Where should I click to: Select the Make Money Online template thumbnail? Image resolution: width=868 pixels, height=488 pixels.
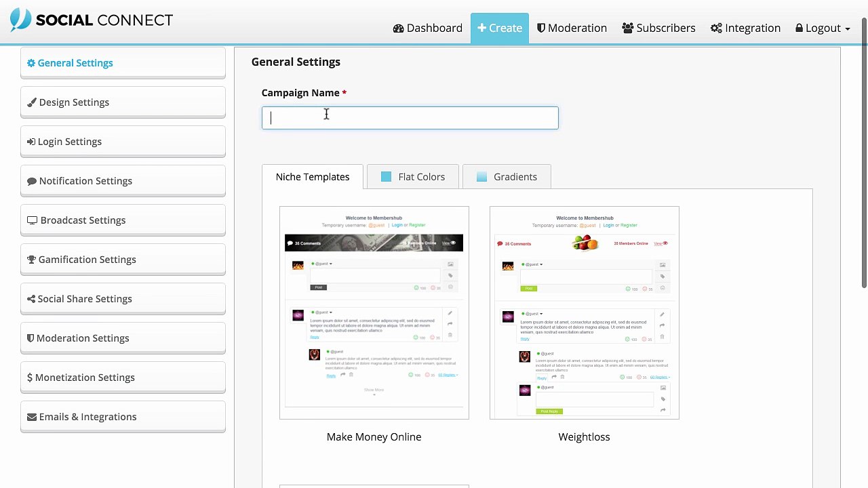(374, 312)
